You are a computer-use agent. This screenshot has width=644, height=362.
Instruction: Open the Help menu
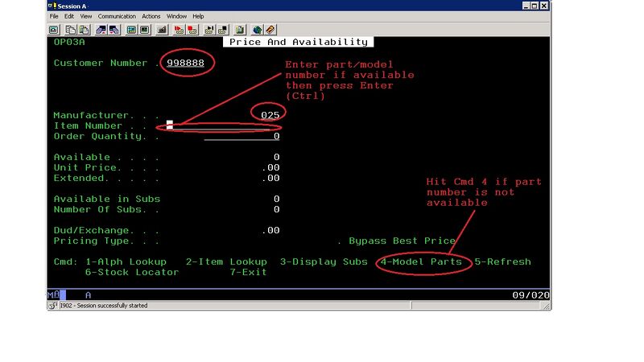(x=198, y=16)
